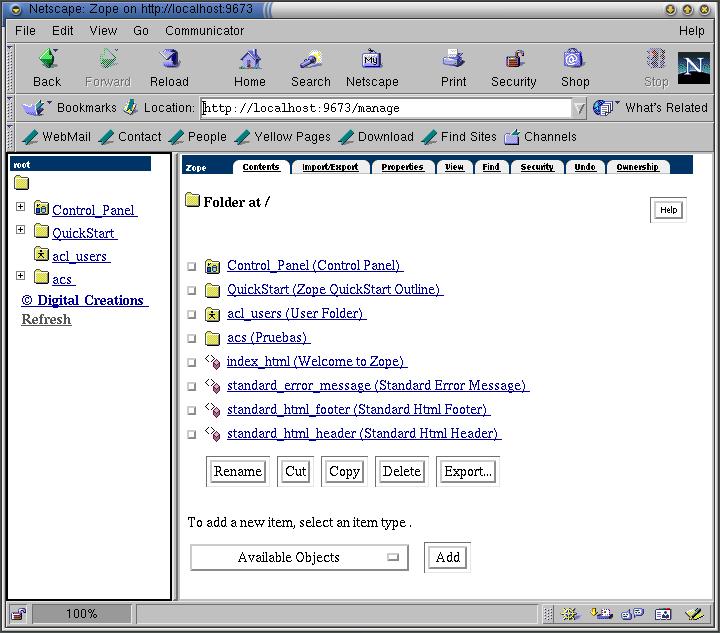Screen dimensions: 720x633
Task: Reload the current page
Action: point(169,59)
